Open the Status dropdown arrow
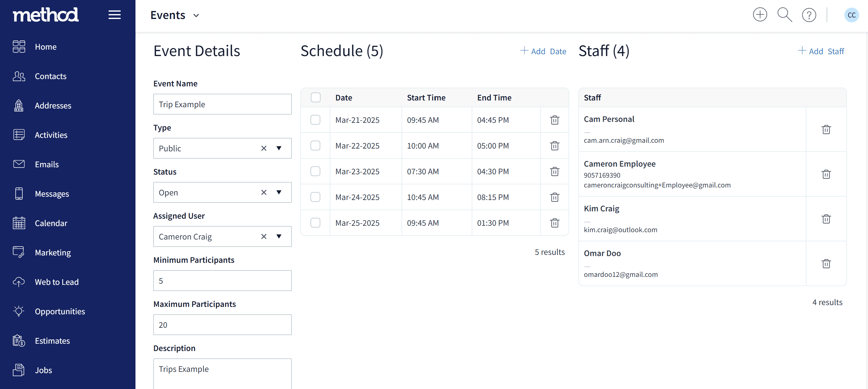This screenshot has width=868, height=389. point(279,192)
